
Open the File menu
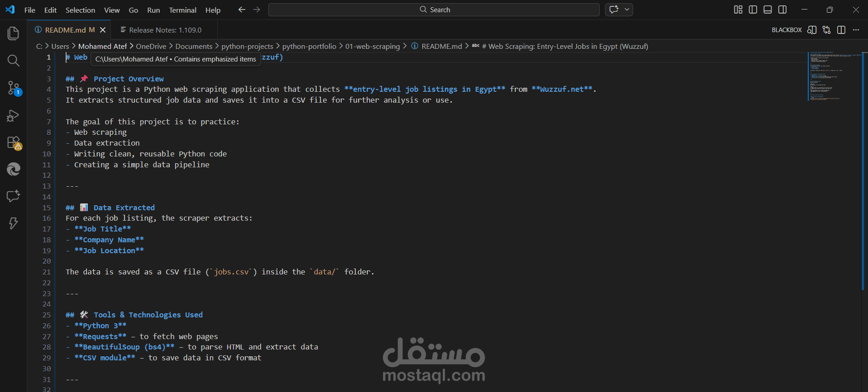pos(30,10)
